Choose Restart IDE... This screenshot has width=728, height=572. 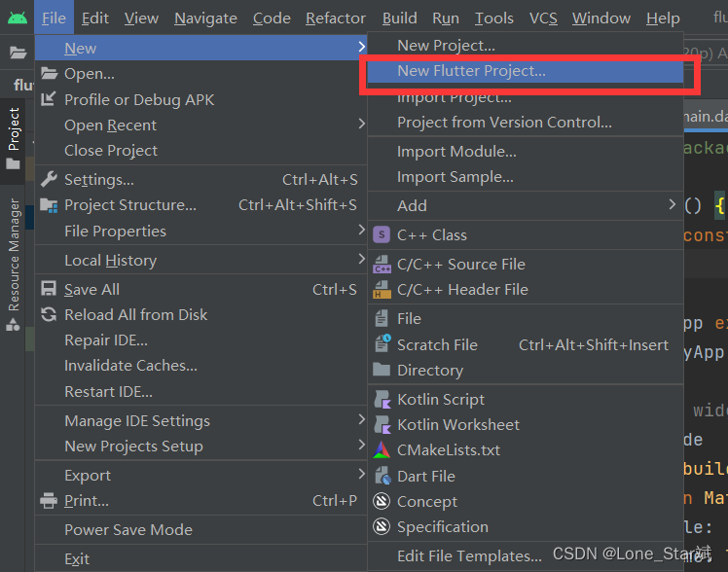pos(200,391)
